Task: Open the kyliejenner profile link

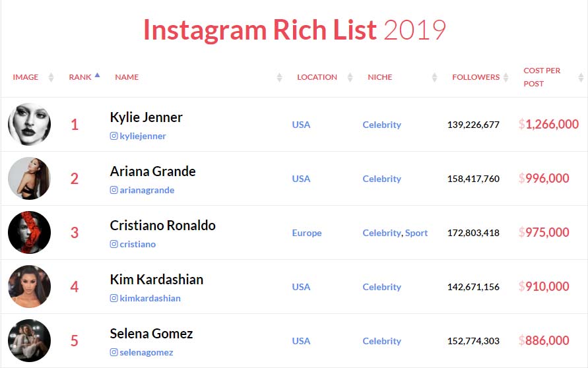Action: [x=143, y=136]
